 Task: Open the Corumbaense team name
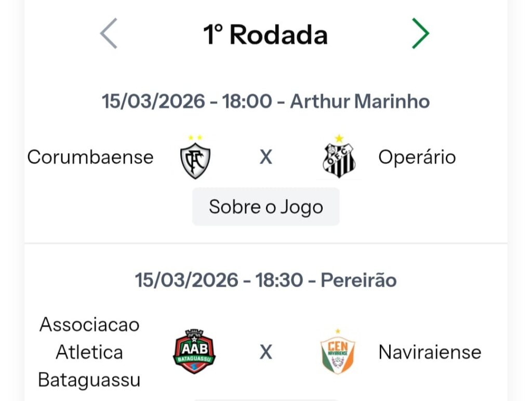pos(90,157)
